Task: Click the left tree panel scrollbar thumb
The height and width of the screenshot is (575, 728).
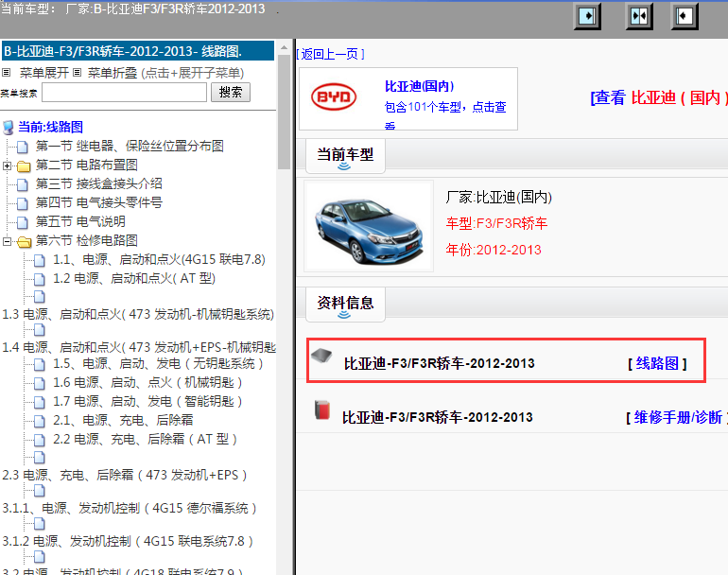Action: coord(284,112)
